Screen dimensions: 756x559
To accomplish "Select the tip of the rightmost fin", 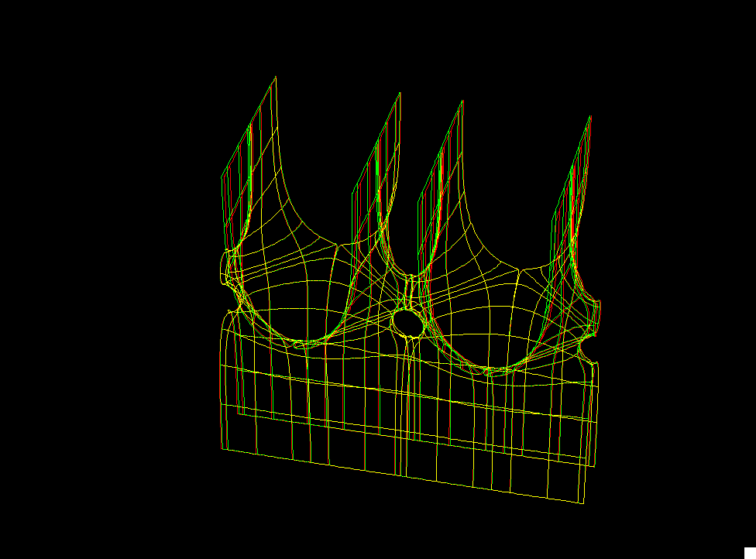I will 590,117.
